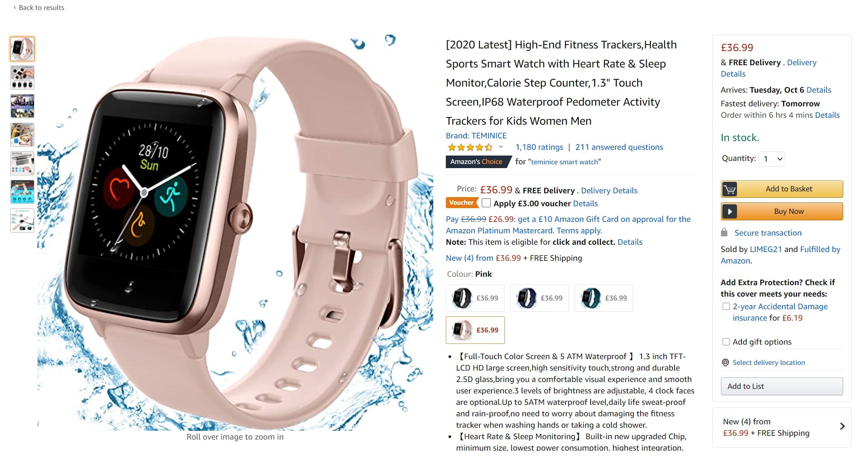Choose the teal green colour variant
868x459 pixels.
[x=604, y=298]
